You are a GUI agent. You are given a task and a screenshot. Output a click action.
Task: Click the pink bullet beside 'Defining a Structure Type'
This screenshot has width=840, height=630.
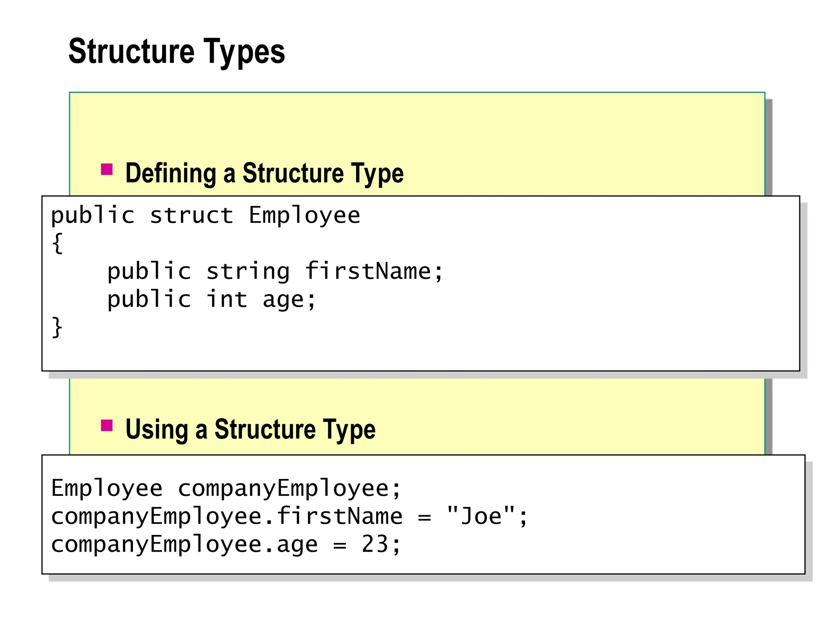(107, 169)
